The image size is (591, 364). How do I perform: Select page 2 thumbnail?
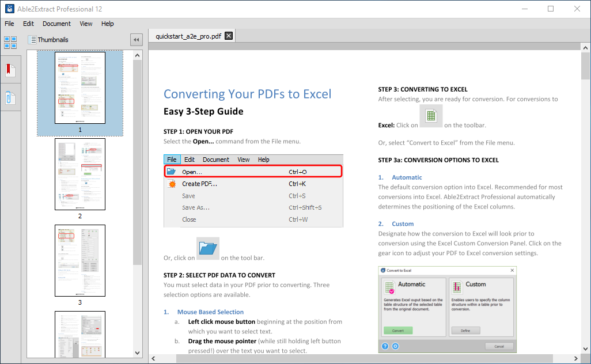tap(80, 174)
